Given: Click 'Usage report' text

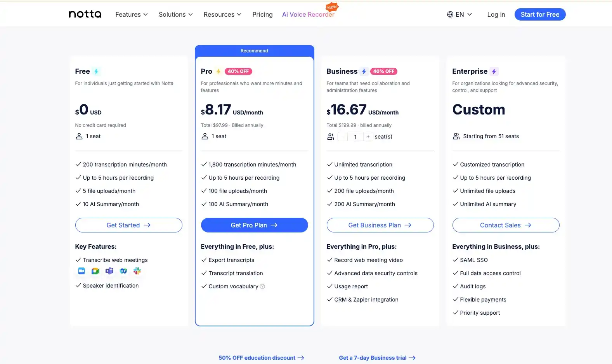Looking at the screenshot, I should pyautogui.click(x=351, y=286).
